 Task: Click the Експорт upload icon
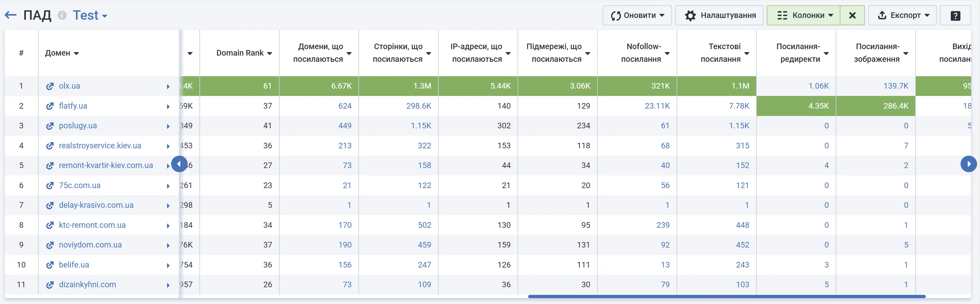(883, 15)
